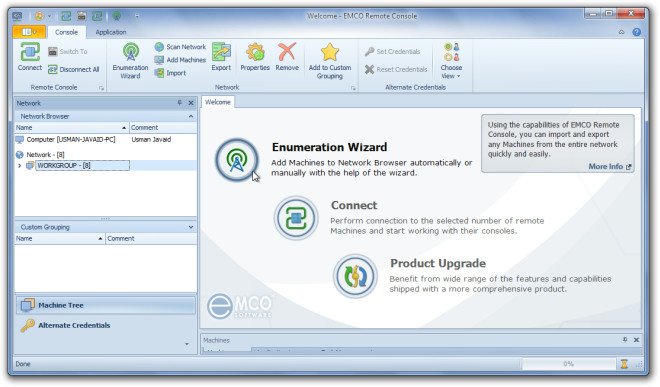Collapse the ribbon with the small arrow icon
This screenshot has width=660, height=387.
621,32
